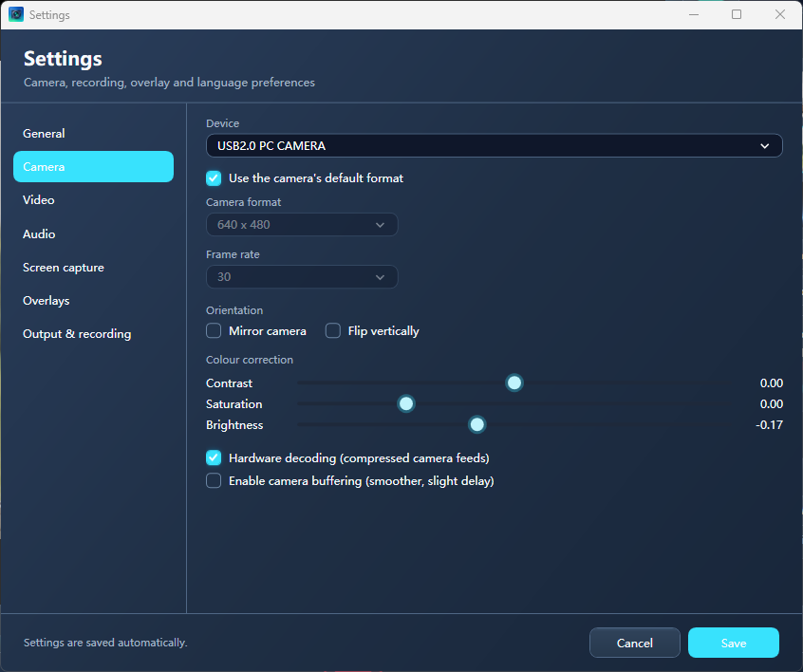Click the Brightness slider handle
803x672 pixels.
(476, 424)
